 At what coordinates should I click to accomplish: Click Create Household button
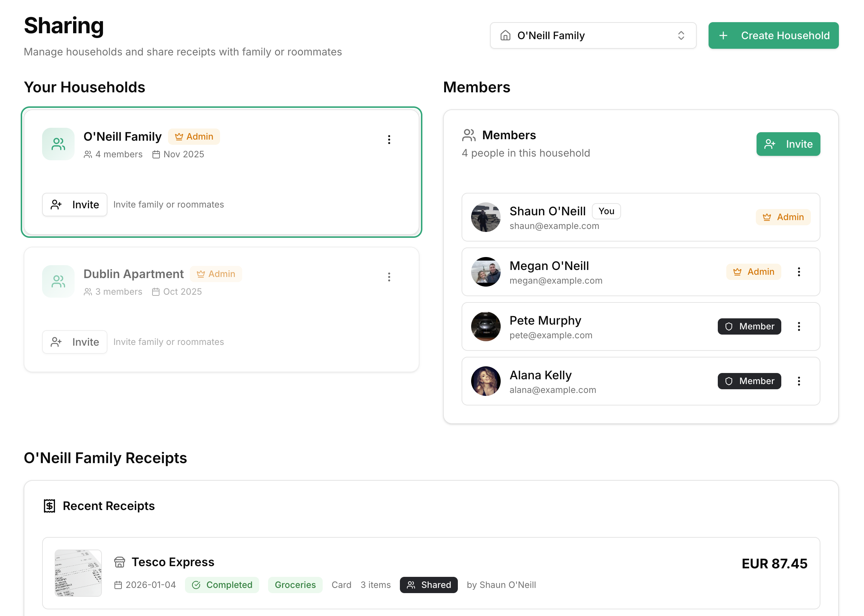(773, 36)
